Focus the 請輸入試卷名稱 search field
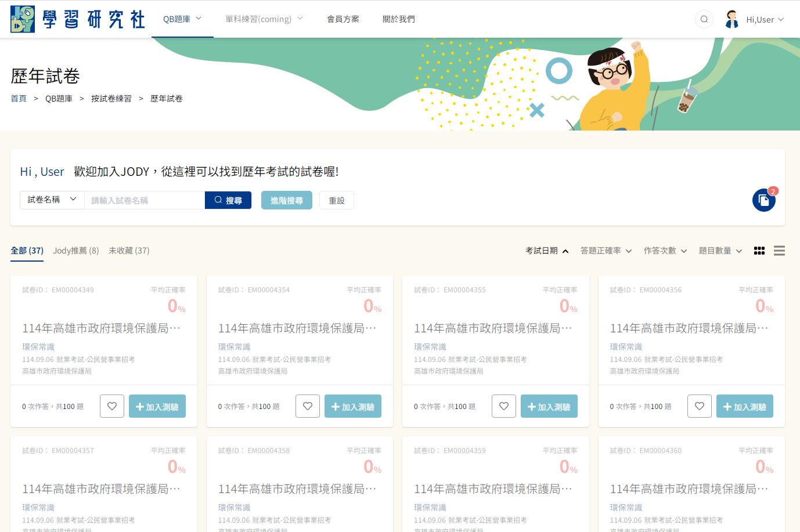 145,200
